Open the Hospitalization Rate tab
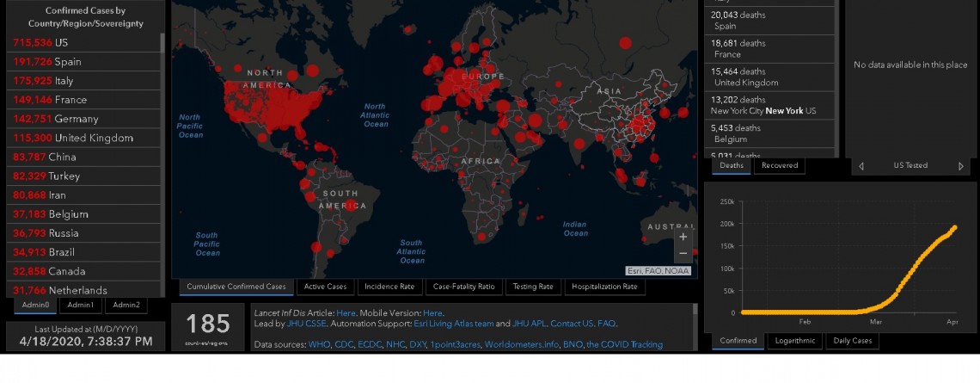Image resolution: width=980 pixels, height=383 pixels. tap(604, 287)
